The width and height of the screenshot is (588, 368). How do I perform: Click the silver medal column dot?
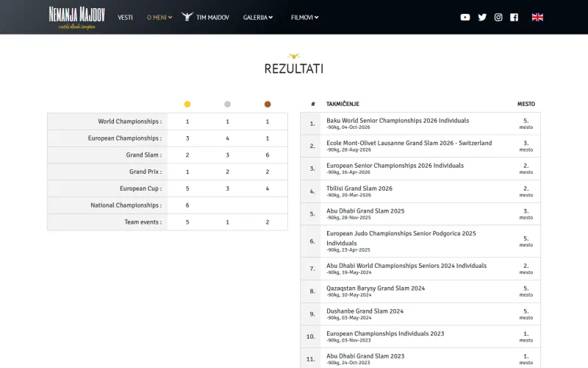pos(228,104)
